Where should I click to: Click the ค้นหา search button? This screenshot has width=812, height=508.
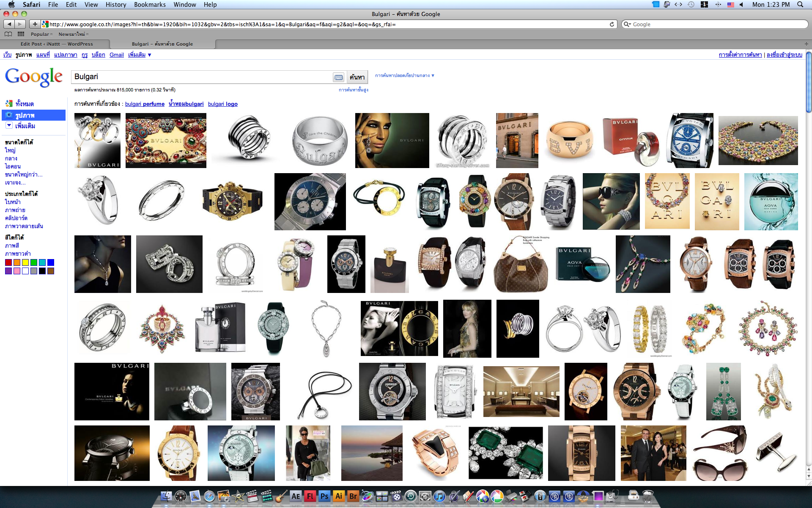[x=357, y=77]
